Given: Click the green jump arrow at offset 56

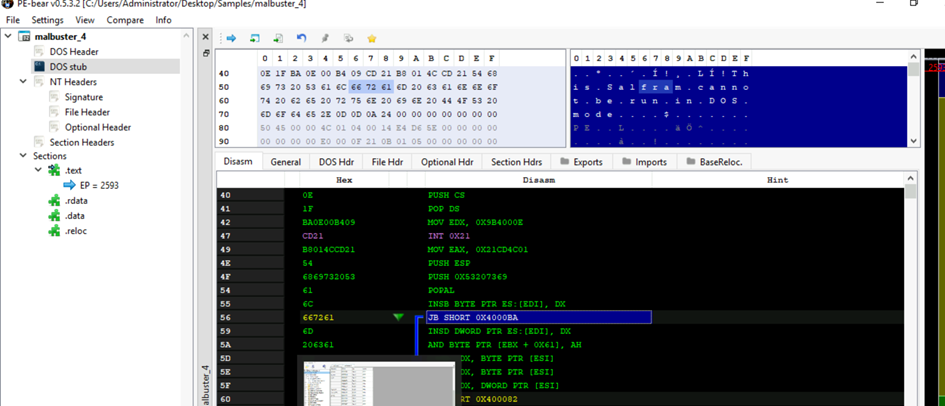Looking at the screenshot, I should [x=398, y=317].
